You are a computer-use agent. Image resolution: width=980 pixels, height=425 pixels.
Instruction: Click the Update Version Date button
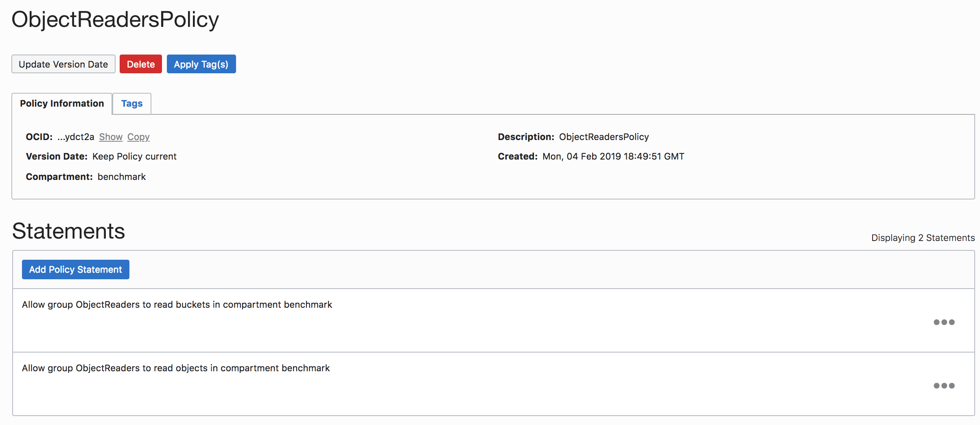[x=63, y=64]
